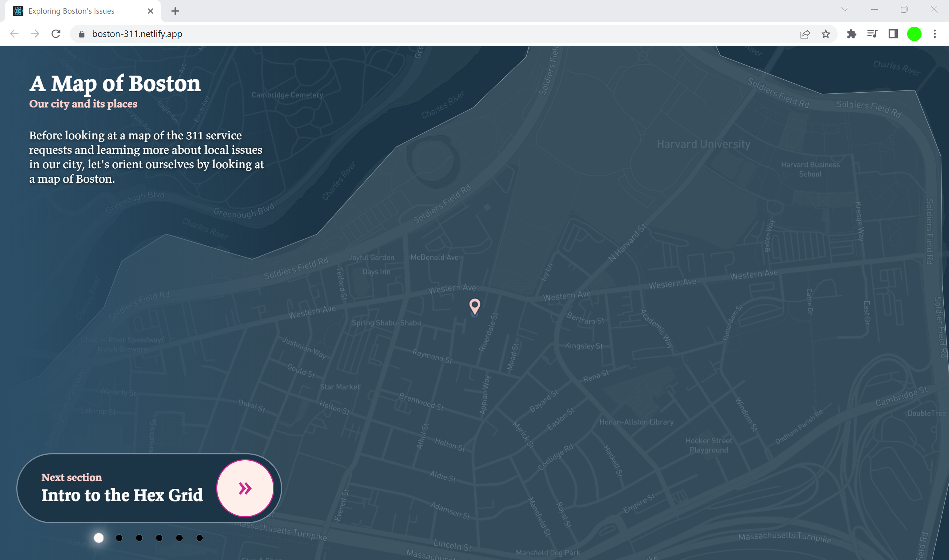
Task: Expand the tab search chevron dropdown
Action: pyautogui.click(x=845, y=10)
